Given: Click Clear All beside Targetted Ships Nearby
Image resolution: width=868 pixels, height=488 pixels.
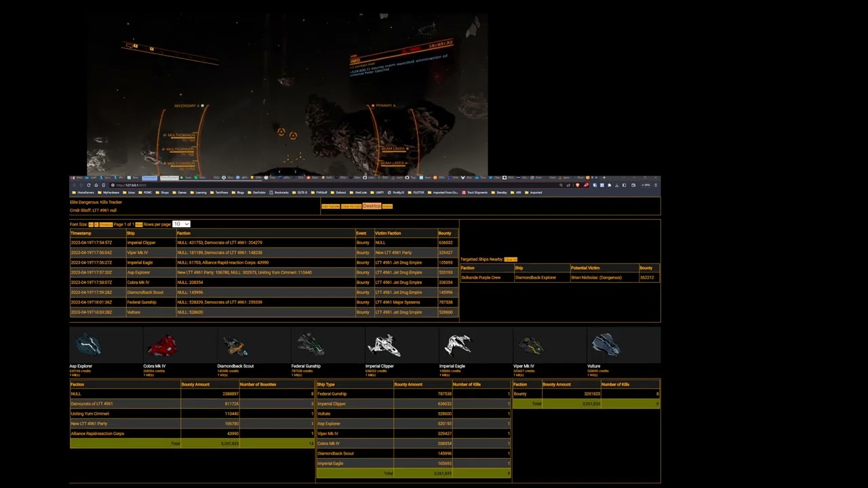Looking at the screenshot, I should 511,260.
